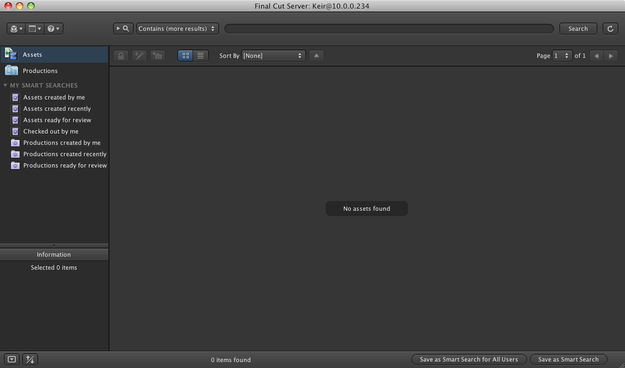Toggle sort direction arrow button
Screen dimensions: 625x368
tap(316, 56)
